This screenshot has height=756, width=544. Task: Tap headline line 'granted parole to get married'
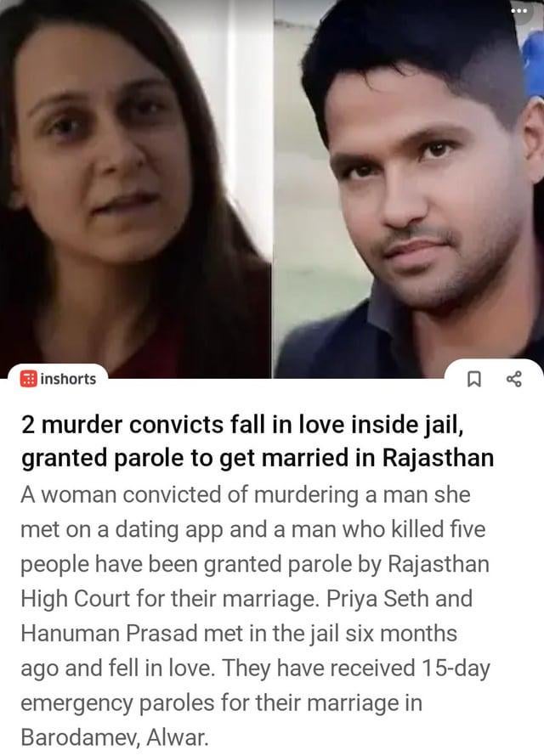click(x=186, y=458)
